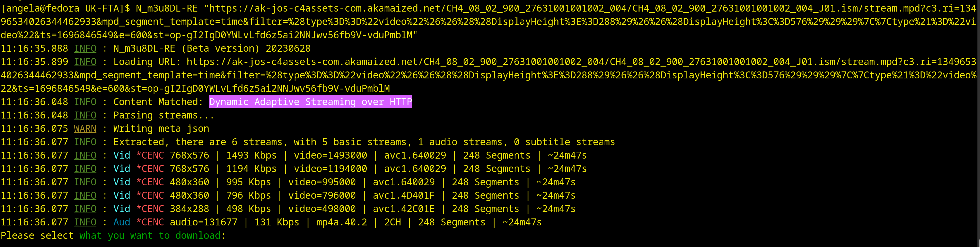Click the 'Please select what you want to download' prompt
Screen dimensions: 980x247
tap(113, 236)
